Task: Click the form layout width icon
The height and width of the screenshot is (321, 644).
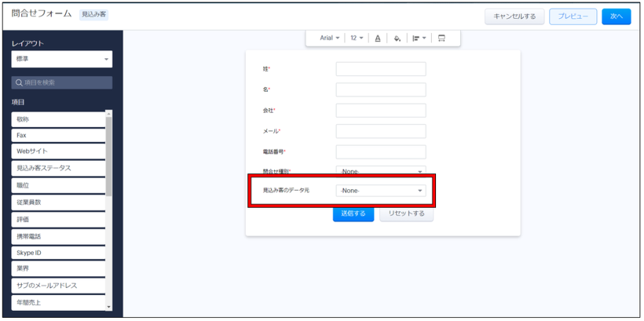Action: click(x=441, y=38)
